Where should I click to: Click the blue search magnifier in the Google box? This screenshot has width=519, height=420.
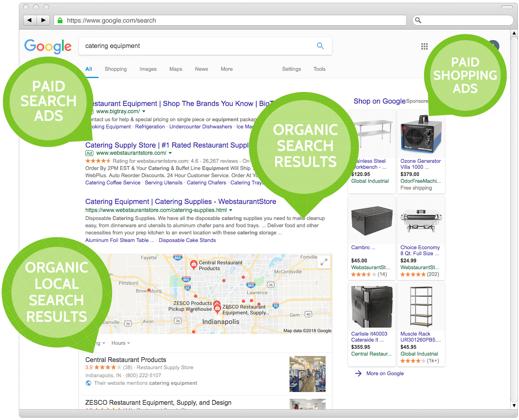click(320, 46)
